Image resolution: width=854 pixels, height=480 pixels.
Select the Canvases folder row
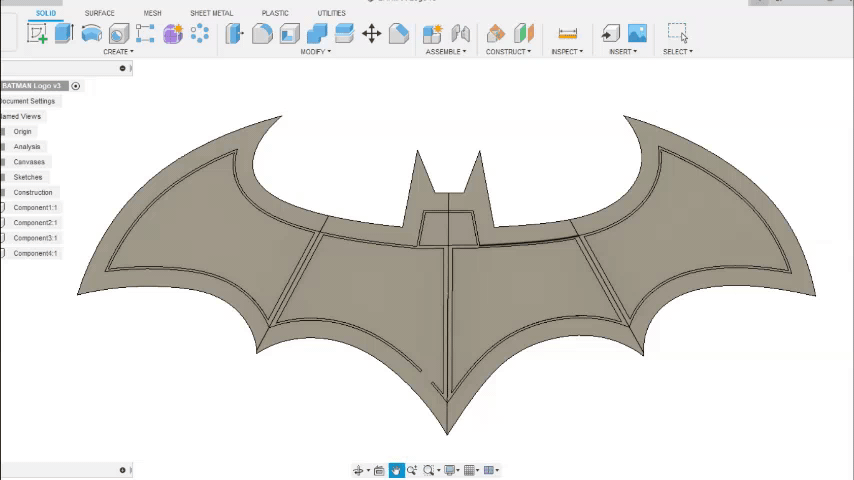pos(29,162)
